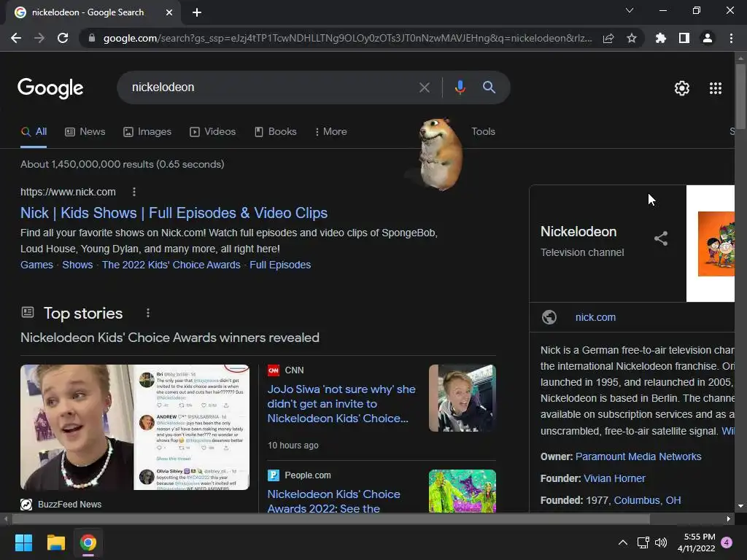Open the People.com Kids' Choice Awards article
Screen dimensions: 747x560
333,502
